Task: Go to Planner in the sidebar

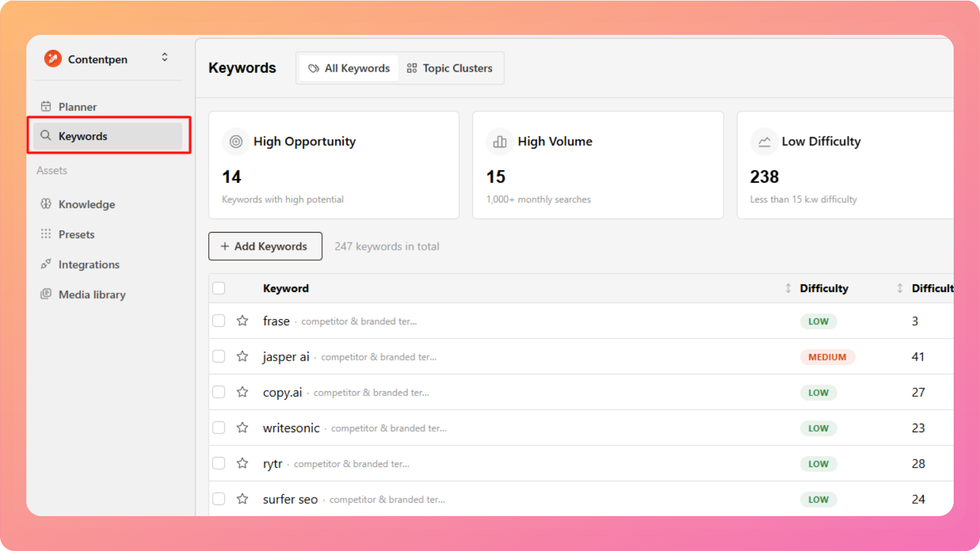Action: [x=77, y=107]
